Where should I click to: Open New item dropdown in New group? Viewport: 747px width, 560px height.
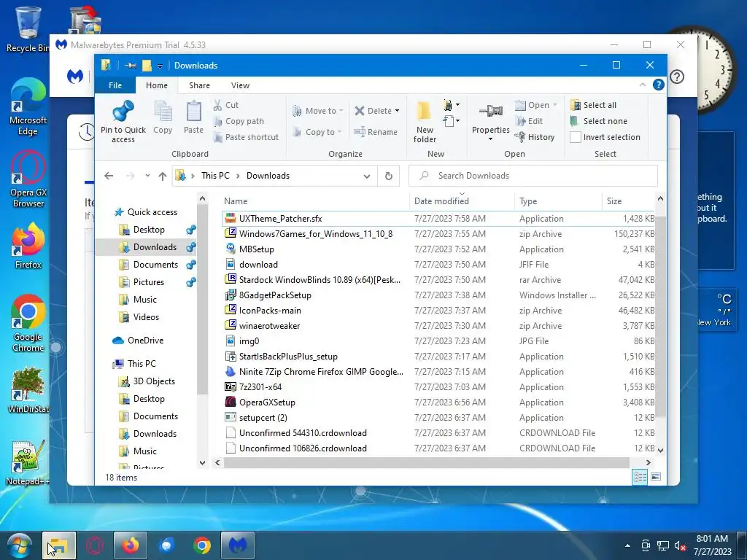[451, 105]
